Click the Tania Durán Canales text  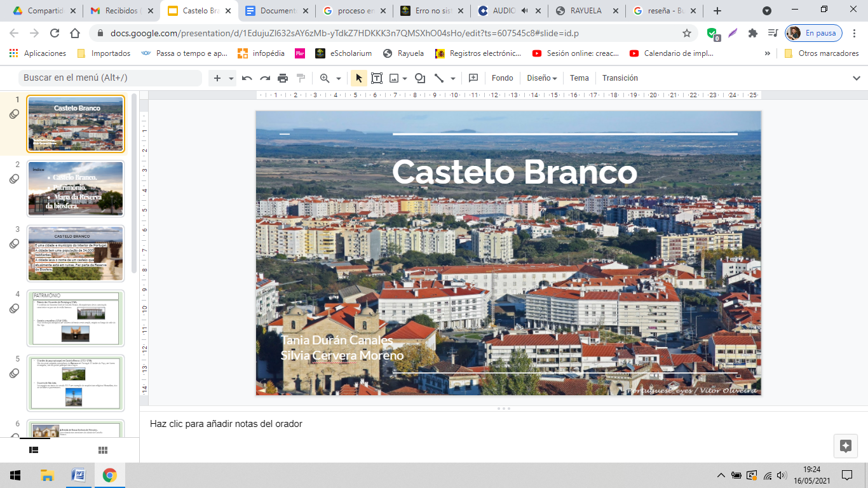337,341
